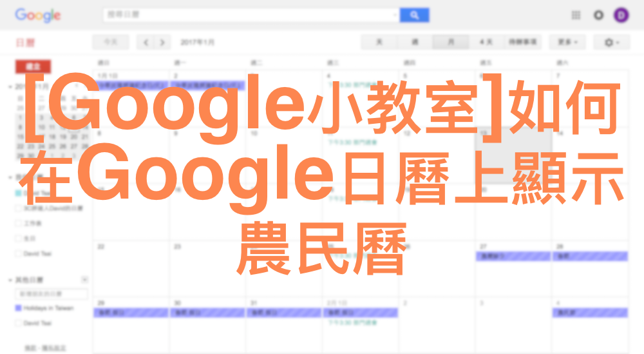The height and width of the screenshot is (354, 644).
Task: Select the 月 month view
Action: point(451,42)
